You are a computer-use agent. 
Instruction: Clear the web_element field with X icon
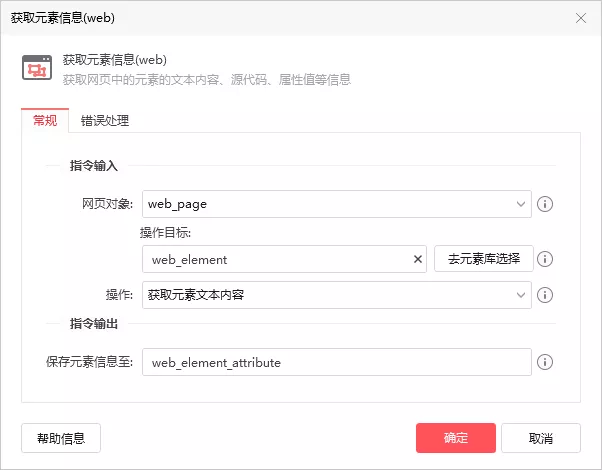tap(418, 259)
